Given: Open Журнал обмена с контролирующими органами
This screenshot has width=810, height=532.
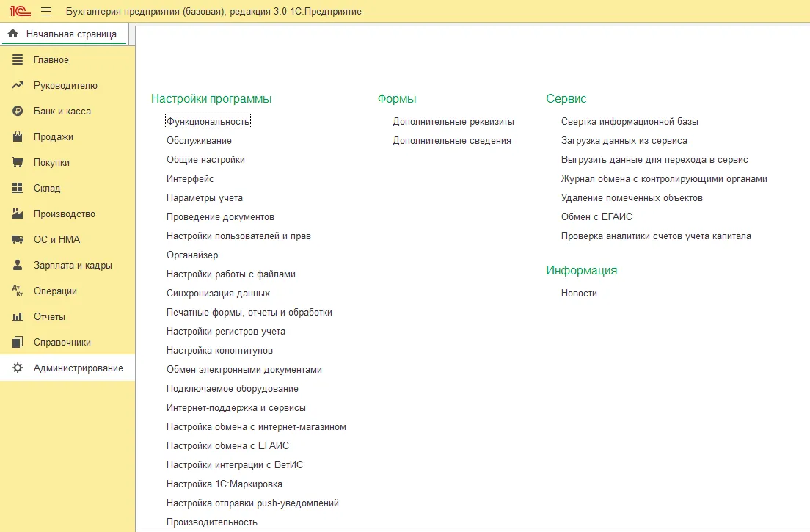Looking at the screenshot, I should pos(664,179).
